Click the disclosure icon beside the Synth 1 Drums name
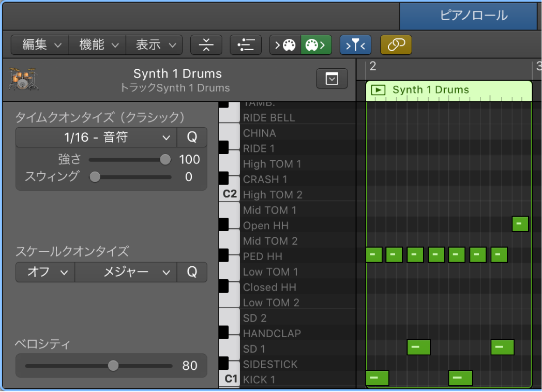542x392 pixels. pyautogui.click(x=332, y=79)
